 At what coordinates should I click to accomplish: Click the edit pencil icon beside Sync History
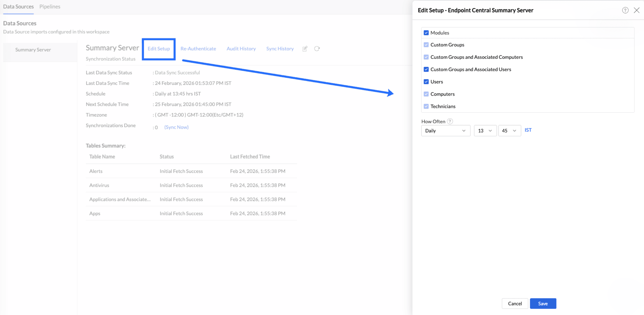coord(305,49)
